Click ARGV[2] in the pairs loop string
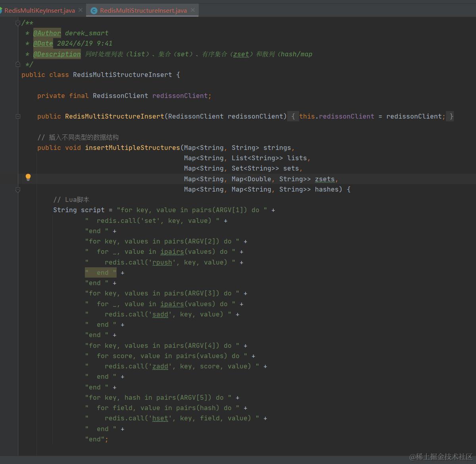This screenshot has width=476, height=464. (x=202, y=241)
